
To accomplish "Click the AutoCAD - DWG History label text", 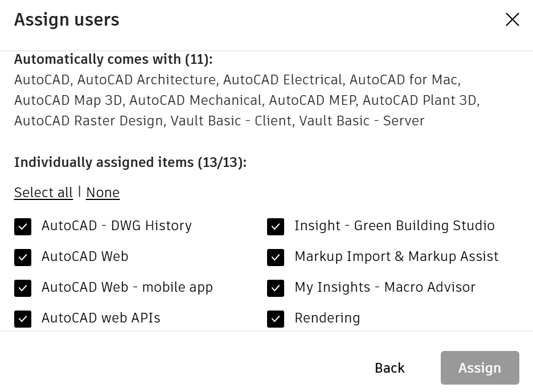I will (x=116, y=226).
